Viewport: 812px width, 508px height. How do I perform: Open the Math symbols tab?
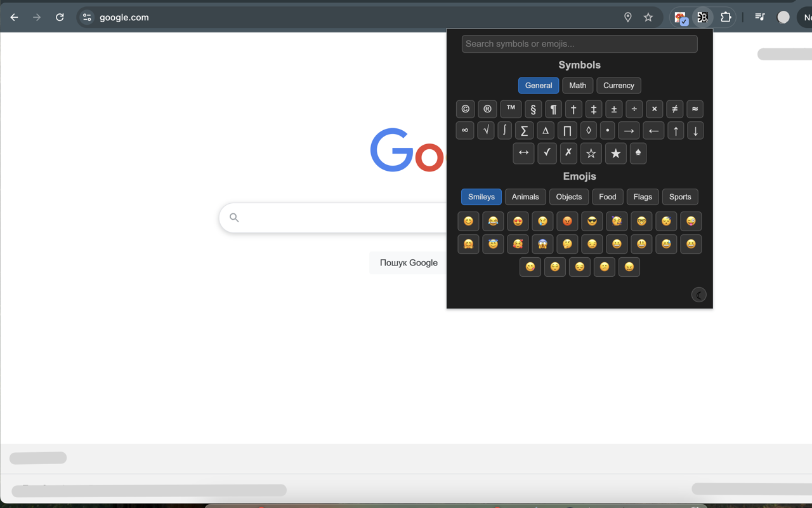pos(578,86)
